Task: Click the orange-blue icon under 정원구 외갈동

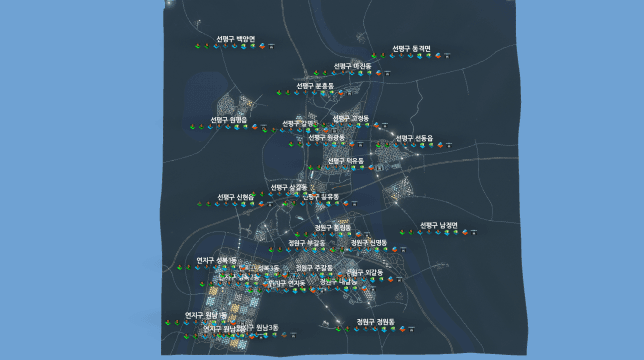Action: click(390, 279)
